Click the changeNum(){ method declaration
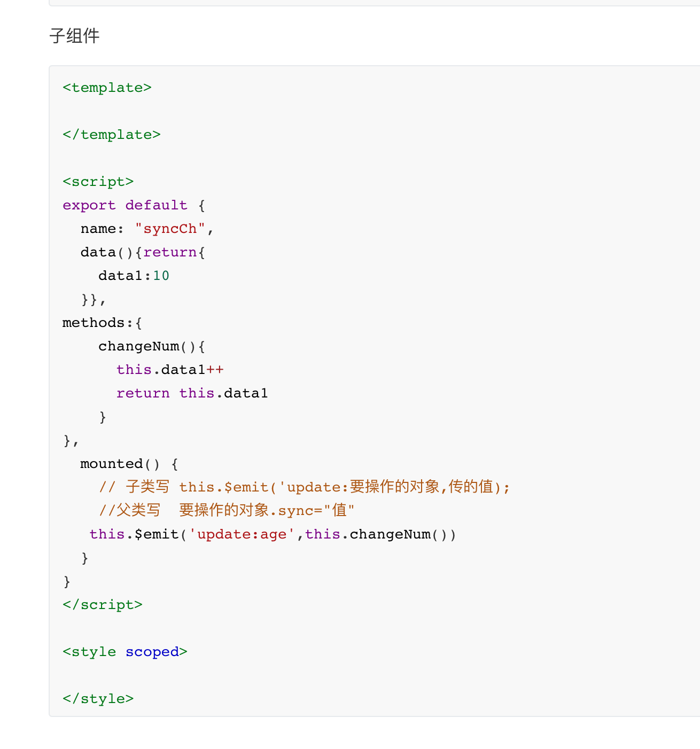The height and width of the screenshot is (749, 700). [x=152, y=346]
